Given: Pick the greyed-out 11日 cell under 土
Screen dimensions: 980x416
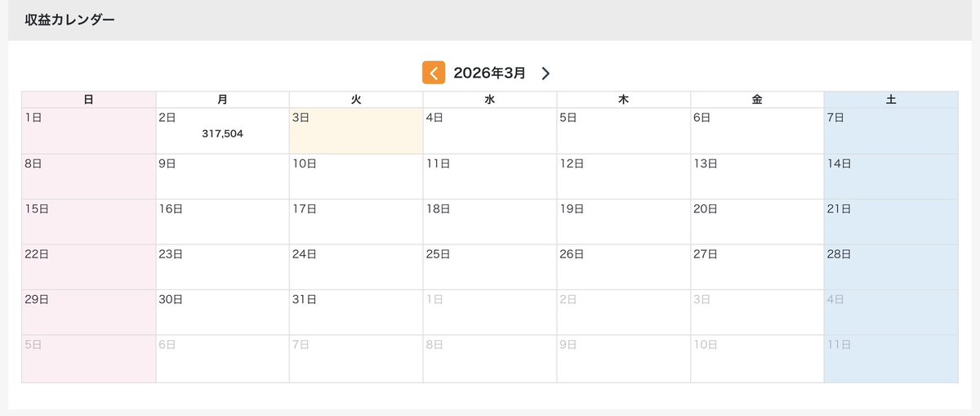Looking at the screenshot, I should click(x=891, y=359).
